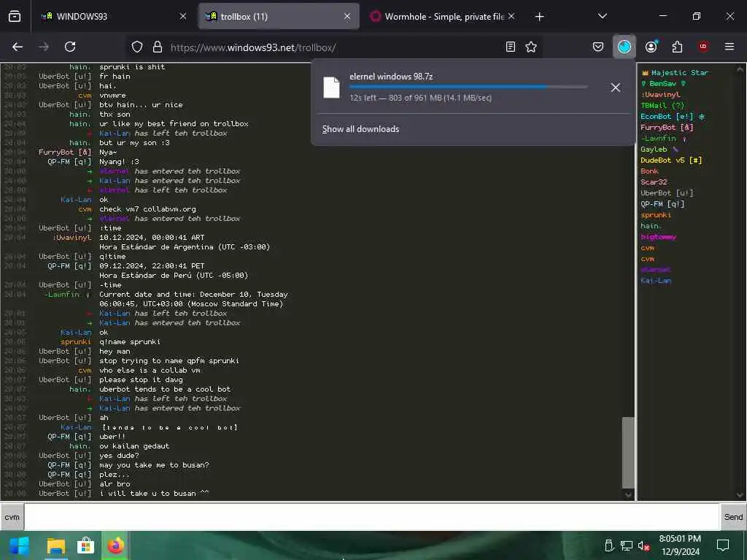747x560 pixels.
Task: Reload the trollbox page
Action: 70,47
